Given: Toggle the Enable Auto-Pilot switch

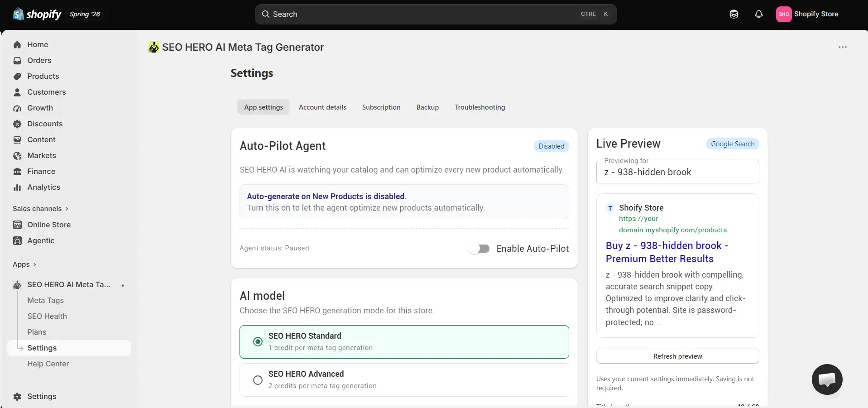Looking at the screenshot, I should [x=480, y=249].
